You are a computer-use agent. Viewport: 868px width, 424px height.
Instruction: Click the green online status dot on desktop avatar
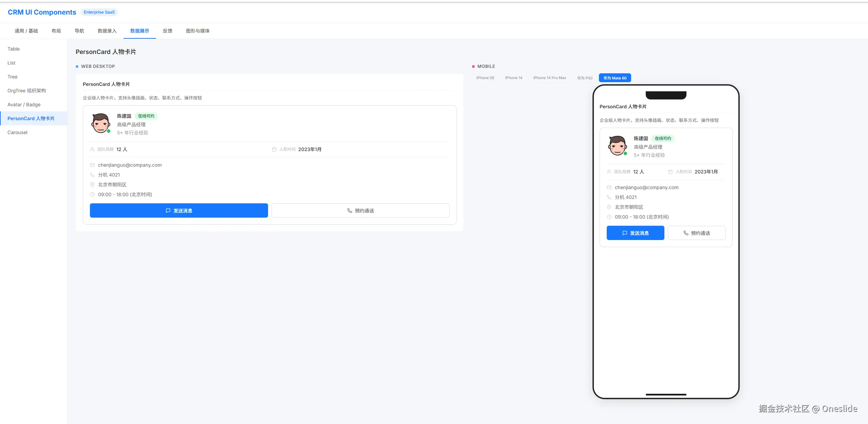click(109, 131)
